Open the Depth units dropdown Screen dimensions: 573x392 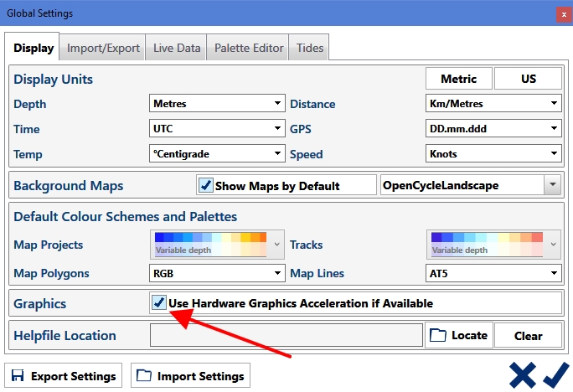click(217, 104)
